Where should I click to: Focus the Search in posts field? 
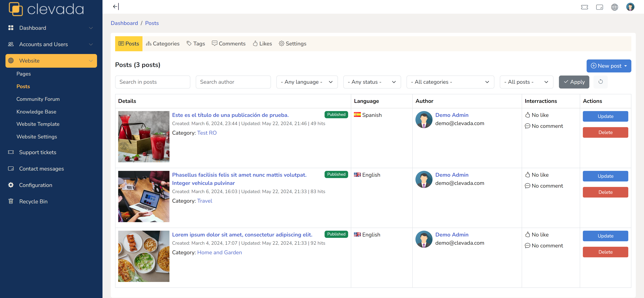pos(153,82)
